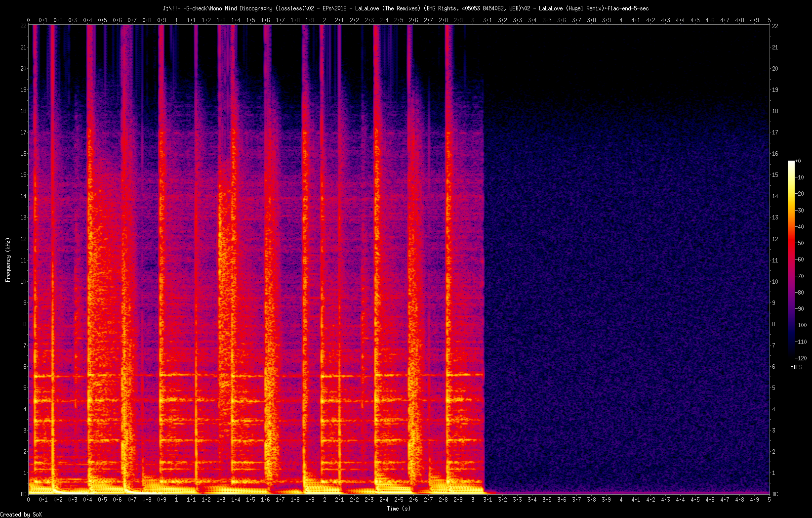Click the spectrogram file path title
The width and height of the screenshot is (812, 518).
(x=406, y=8)
